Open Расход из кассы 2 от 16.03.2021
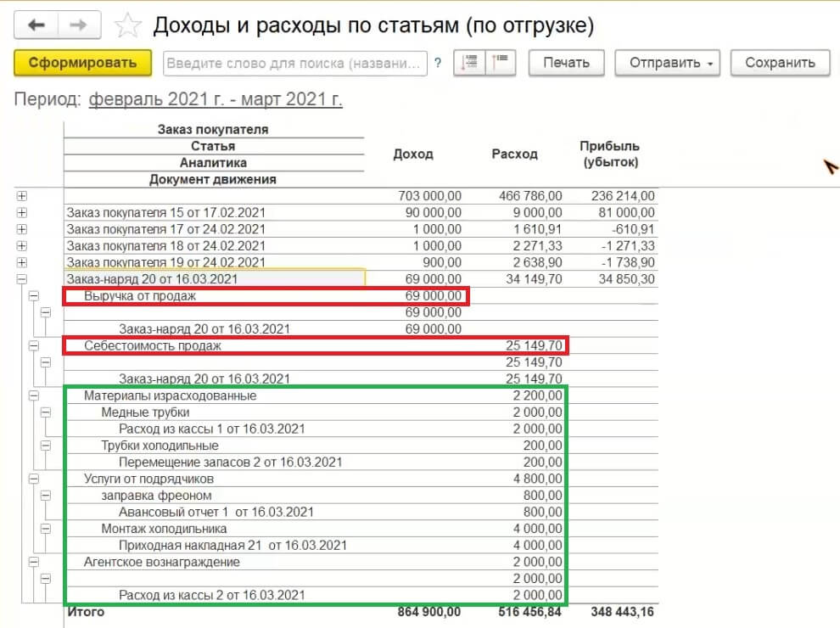This screenshot has width=840, height=628. (211, 595)
